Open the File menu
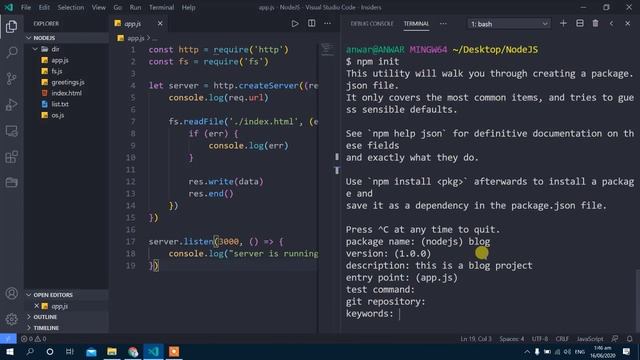 pos(26,7)
